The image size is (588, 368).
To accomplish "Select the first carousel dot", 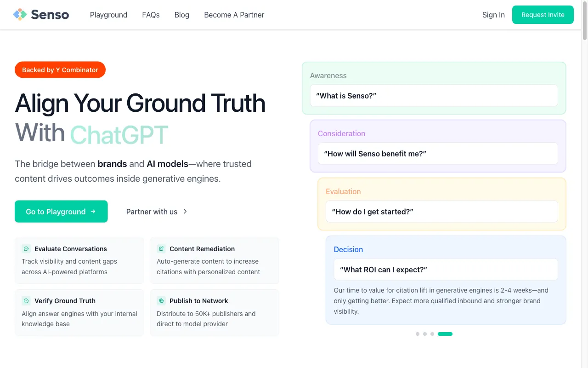I will [x=418, y=334].
